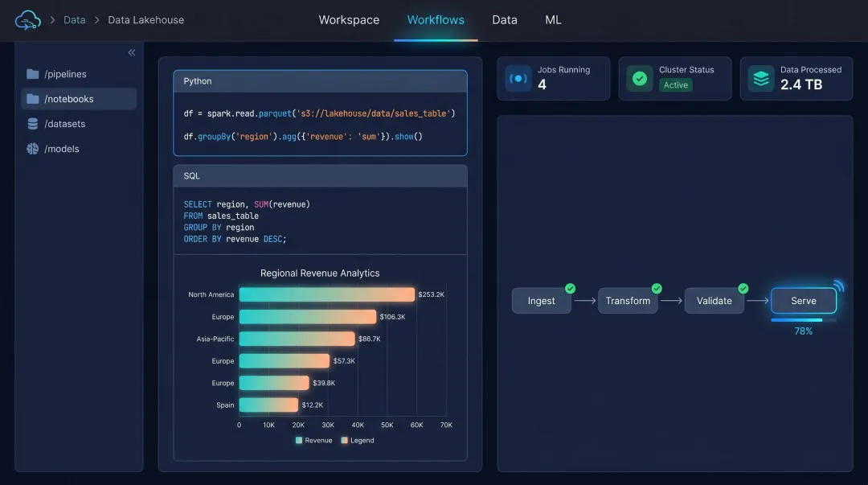Click the North America axis label
The width and height of the screenshot is (868, 485).
tap(211, 295)
